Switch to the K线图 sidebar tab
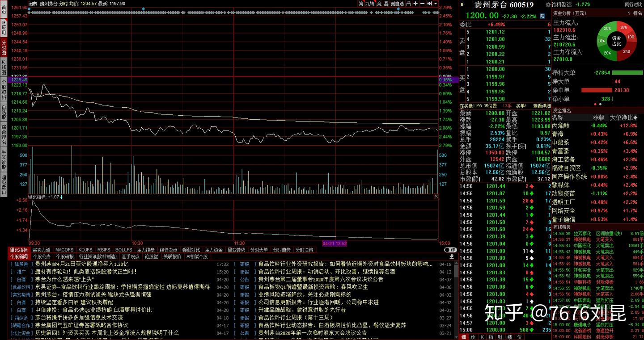644x340 pixels. point(4,67)
